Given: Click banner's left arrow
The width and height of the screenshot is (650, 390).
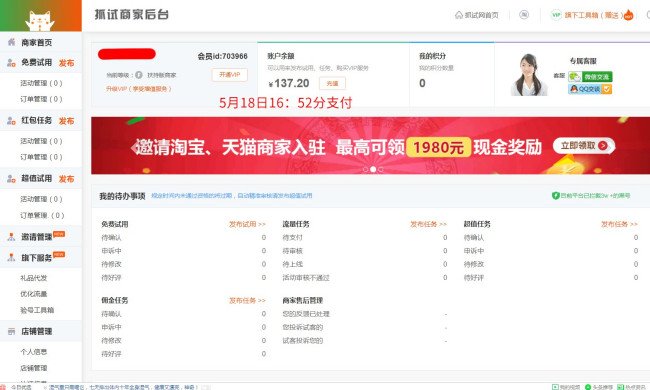Looking at the screenshot, I should tap(134, 147).
